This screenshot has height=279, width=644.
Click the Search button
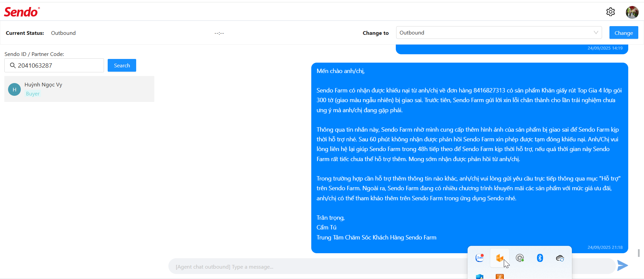tap(122, 65)
